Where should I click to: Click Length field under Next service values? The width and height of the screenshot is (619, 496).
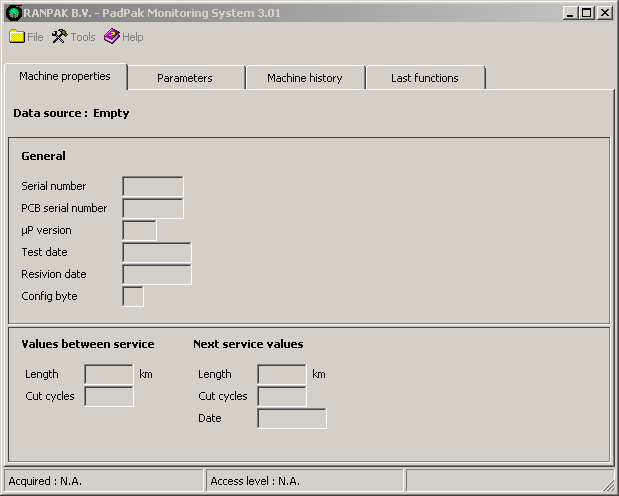point(282,374)
